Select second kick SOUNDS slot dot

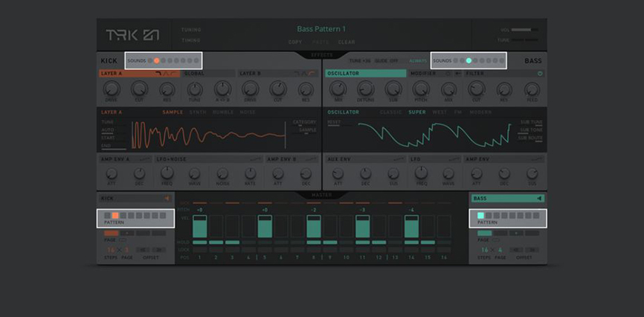tap(156, 60)
